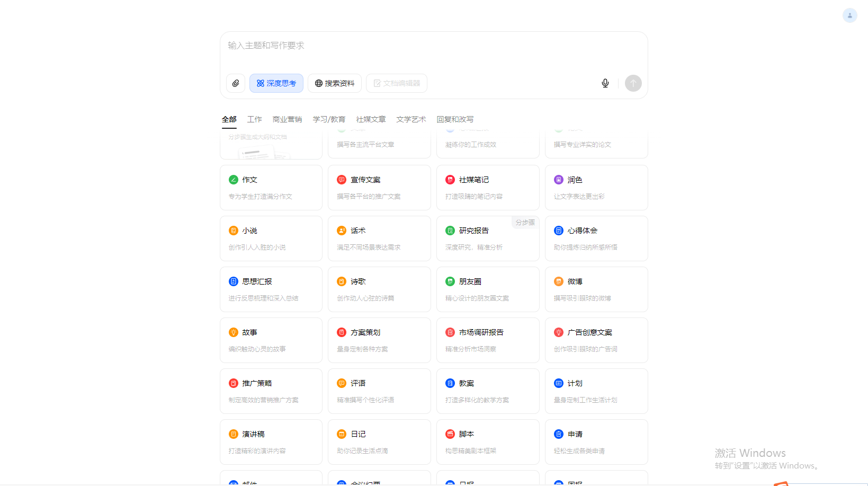Click the red 脚本 icon
The image size is (868, 486).
pos(450,434)
